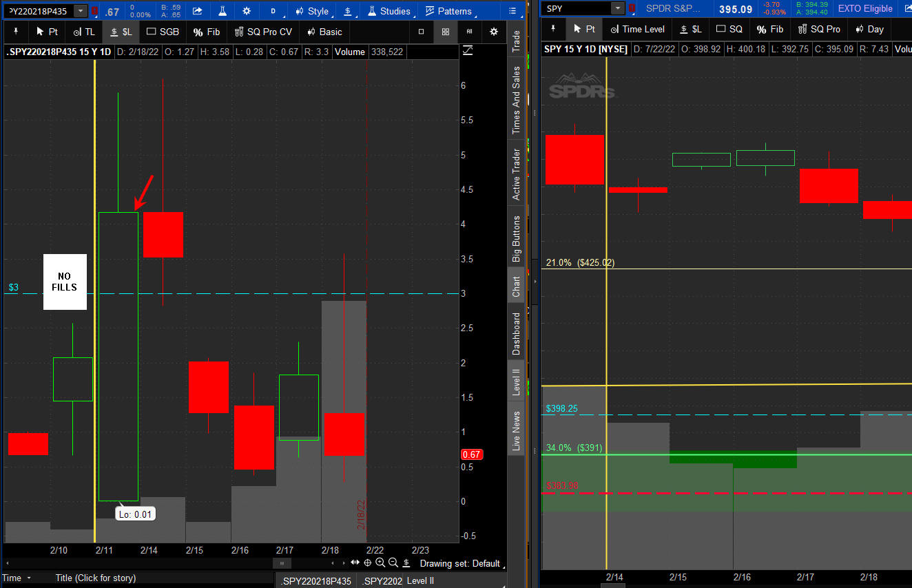Click the Level II label at bottom
The image size is (912, 588).
click(x=420, y=581)
